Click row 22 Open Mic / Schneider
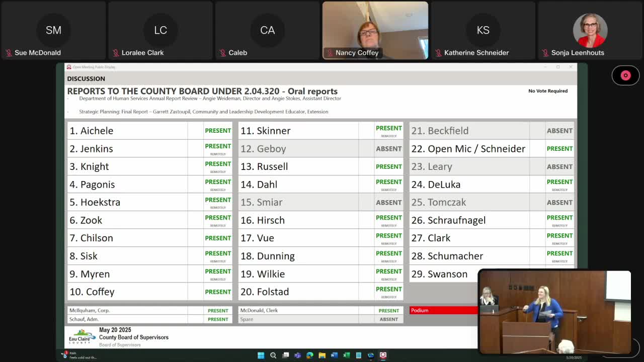 (492, 149)
